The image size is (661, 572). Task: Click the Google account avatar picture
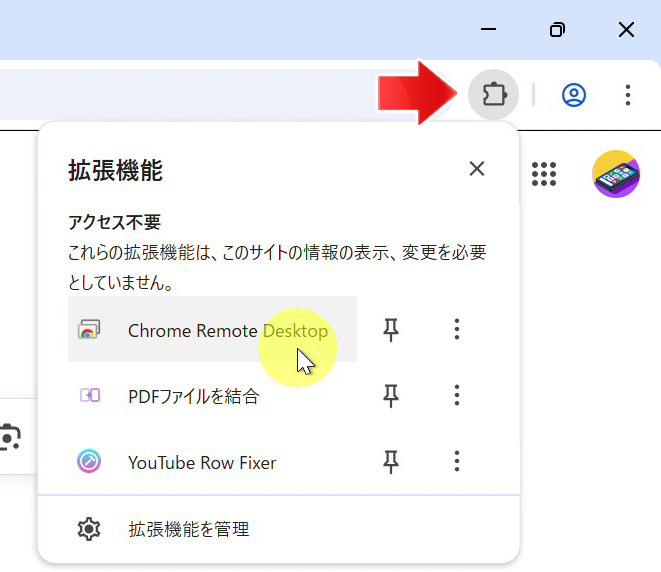pos(616,174)
